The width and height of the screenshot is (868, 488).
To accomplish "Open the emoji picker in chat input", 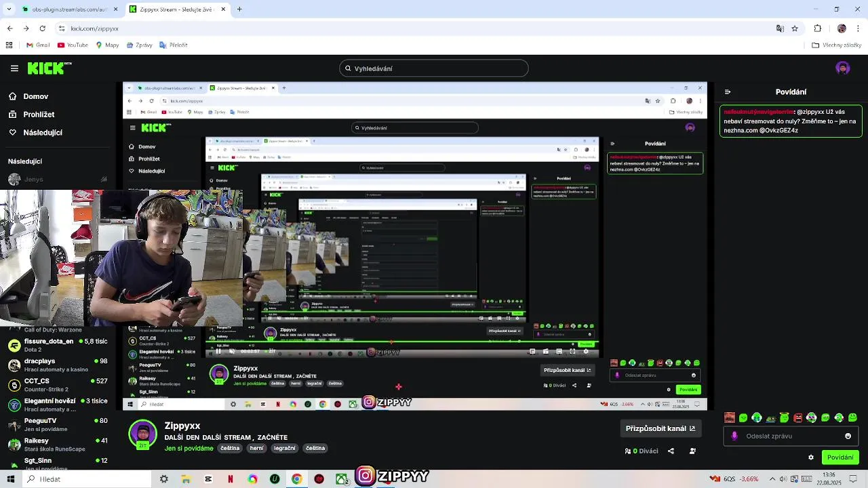I will [x=848, y=436].
